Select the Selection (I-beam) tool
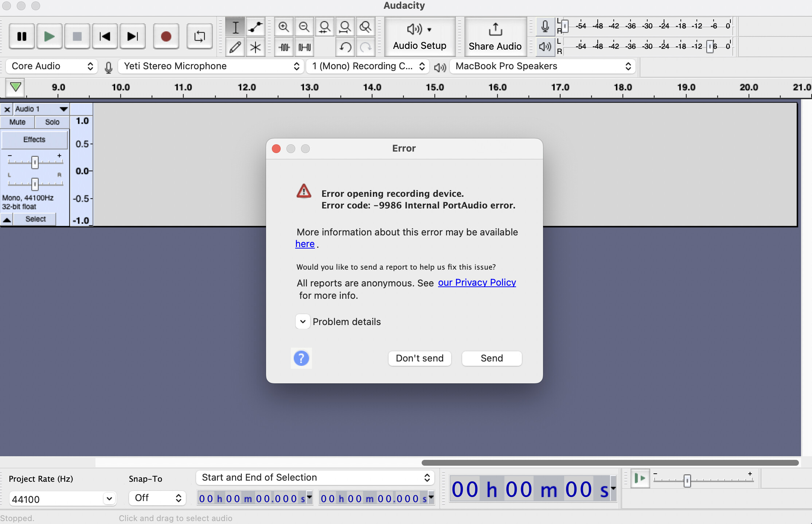This screenshot has width=812, height=524. tap(235, 27)
